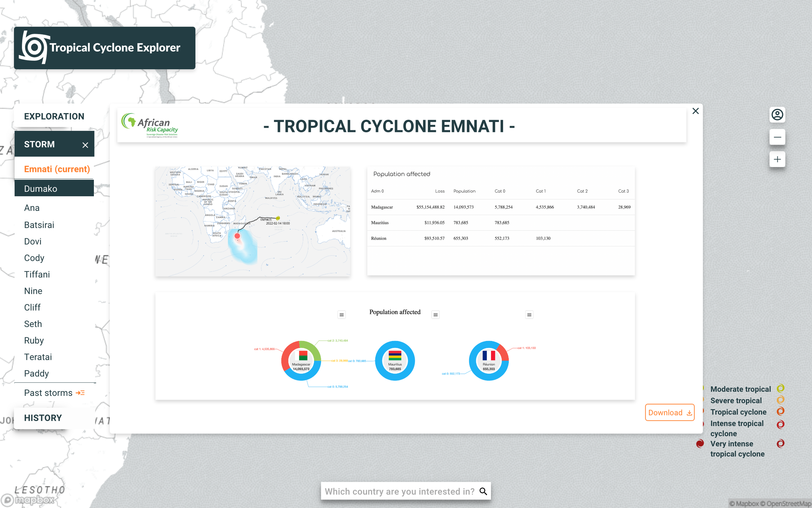Viewport: 812px width, 508px height.
Task: Close the STORM panel with X
Action: point(85,145)
